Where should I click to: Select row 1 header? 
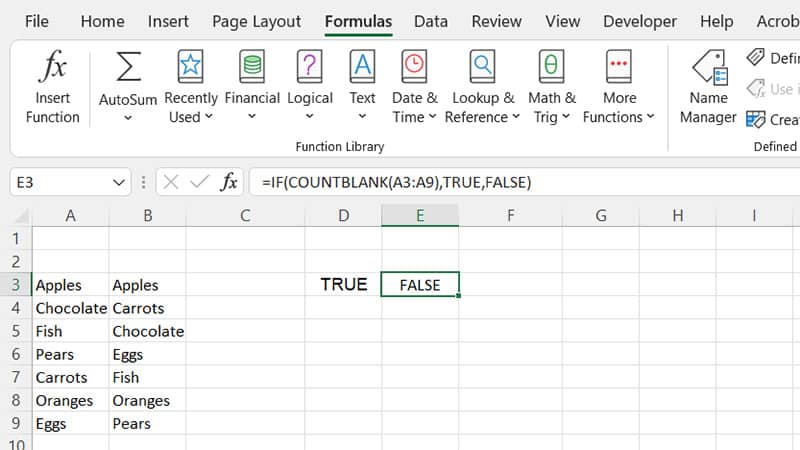[x=16, y=238]
